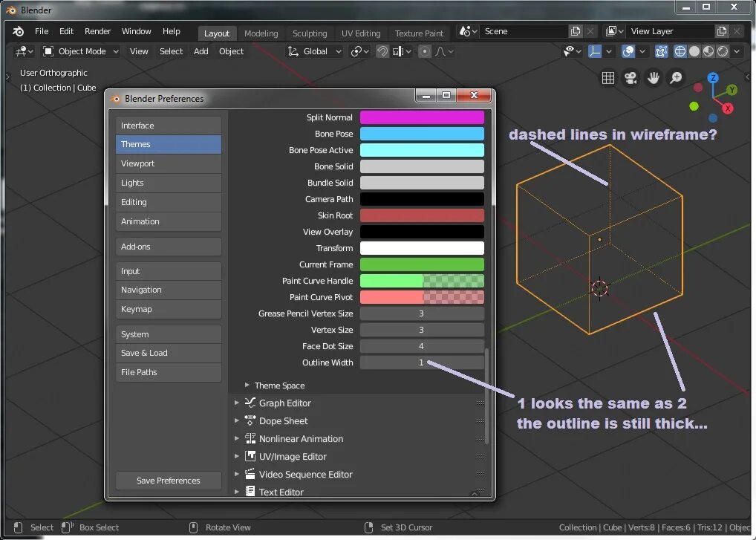The height and width of the screenshot is (540, 756).
Task: Click the object visibility eye icon
Action: pos(573,51)
